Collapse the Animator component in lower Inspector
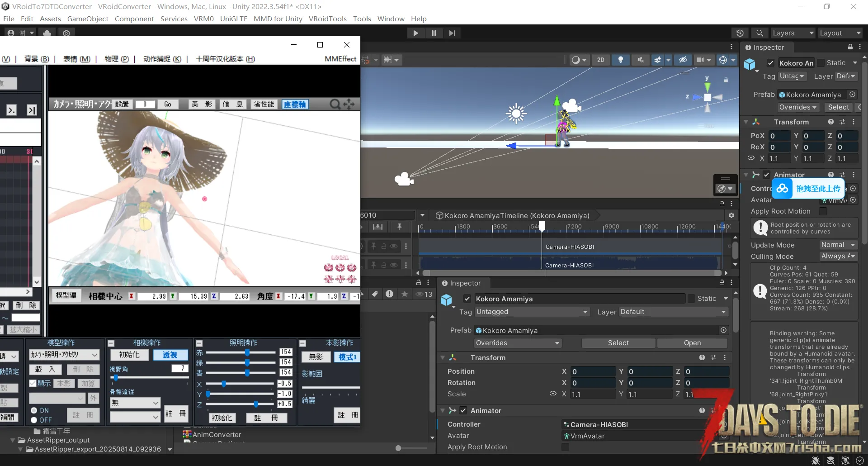The height and width of the screenshot is (466, 868). click(x=443, y=410)
